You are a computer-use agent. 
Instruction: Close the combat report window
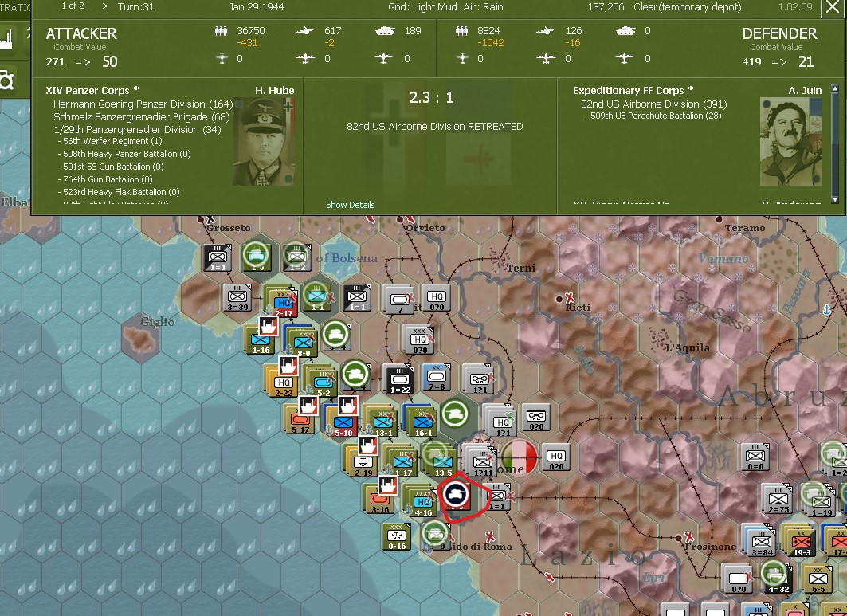click(x=833, y=8)
